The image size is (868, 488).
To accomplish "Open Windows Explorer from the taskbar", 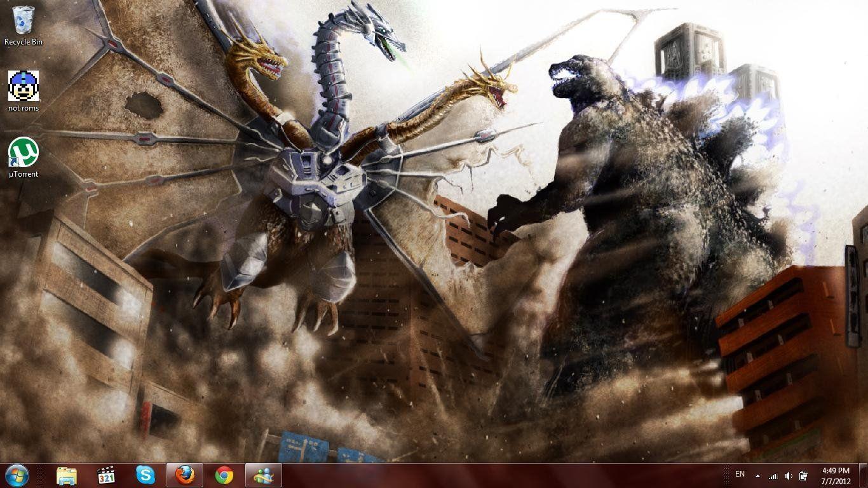I will coord(66,475).
